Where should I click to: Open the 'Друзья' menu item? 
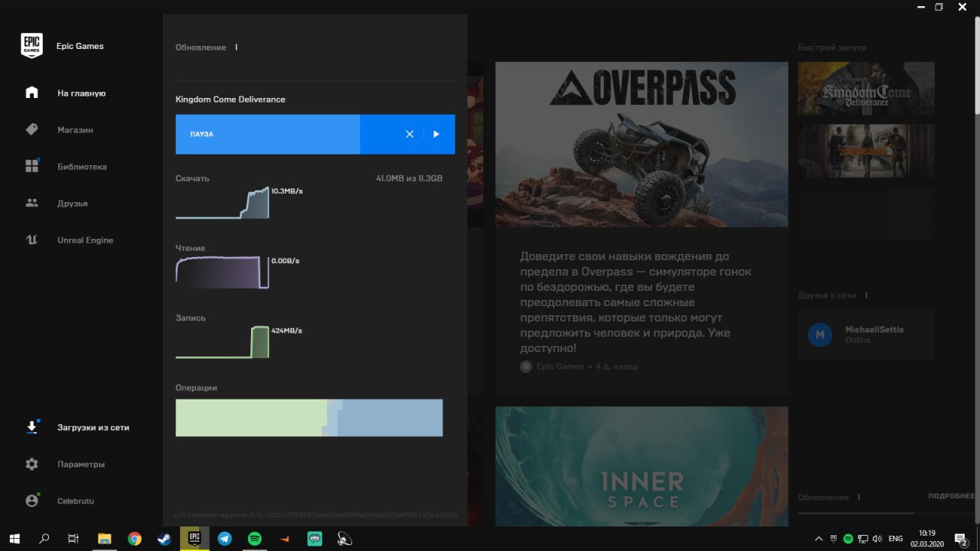coord(73,204)
